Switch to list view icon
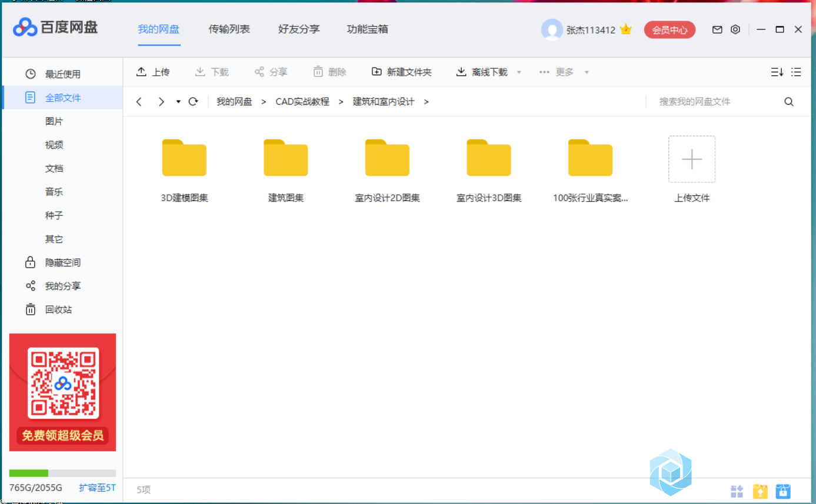 [x=796, y=72]
